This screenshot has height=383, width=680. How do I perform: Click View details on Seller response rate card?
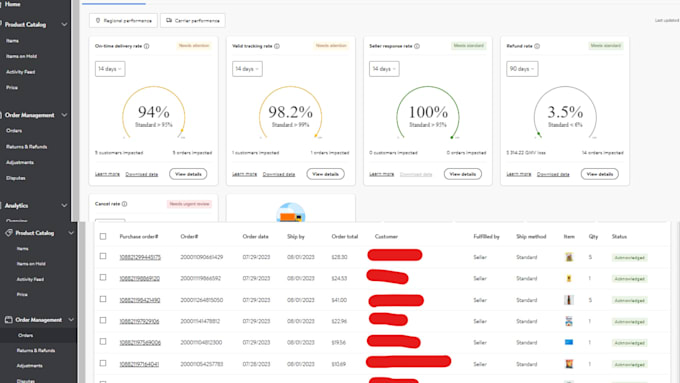click(463, 174)
